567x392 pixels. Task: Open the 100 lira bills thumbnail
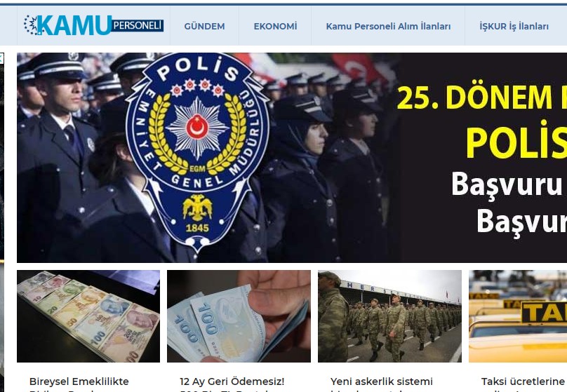click(239, 316)
